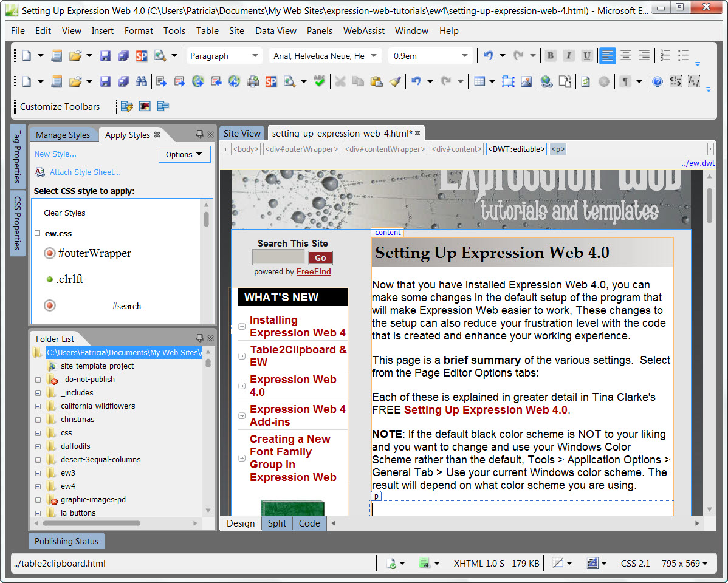Viewport: 728px width, 583px height.
Task: Open the WebAssist menu
Action: pyautogui.click(x=364, y=30)
